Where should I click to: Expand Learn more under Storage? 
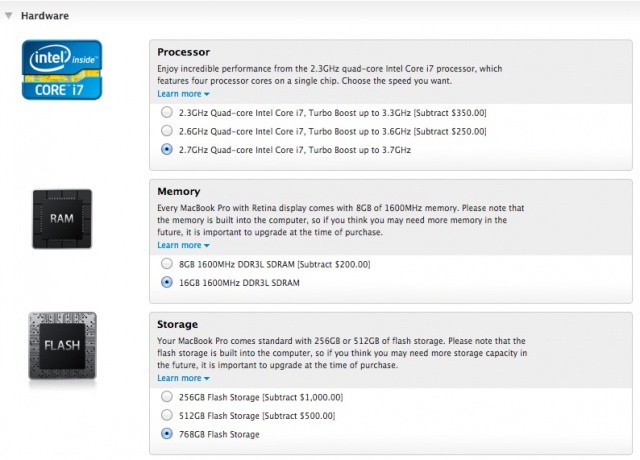click(x=183, y=378)
